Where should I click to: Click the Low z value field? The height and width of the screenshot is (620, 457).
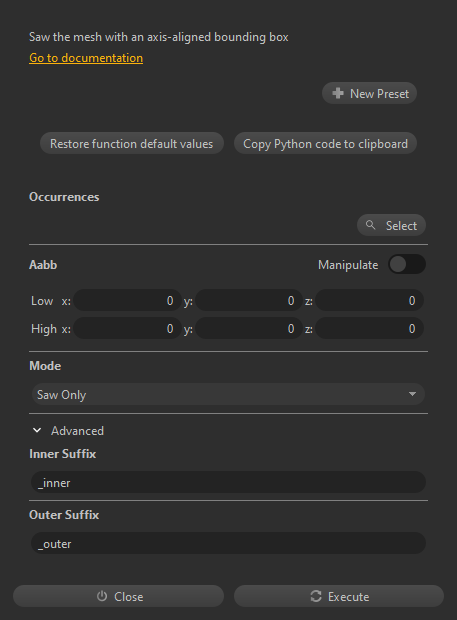pos(369,301)
